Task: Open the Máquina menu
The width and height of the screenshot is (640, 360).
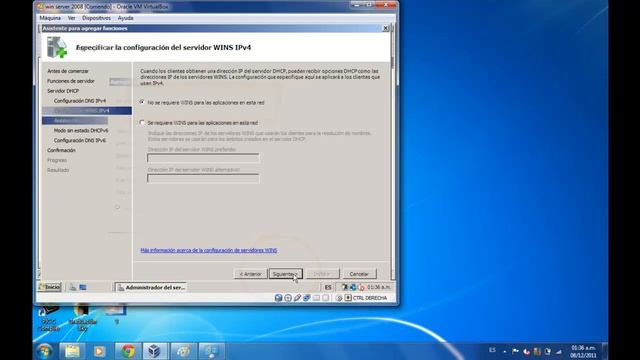Action: pos(50,18)
